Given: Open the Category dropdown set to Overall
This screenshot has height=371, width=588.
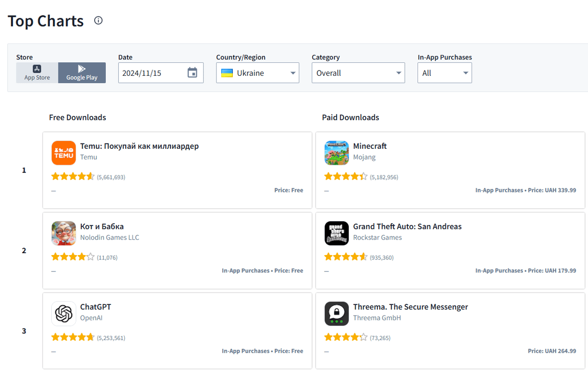Looking at the screenshot, I should (x=358, y=73).
